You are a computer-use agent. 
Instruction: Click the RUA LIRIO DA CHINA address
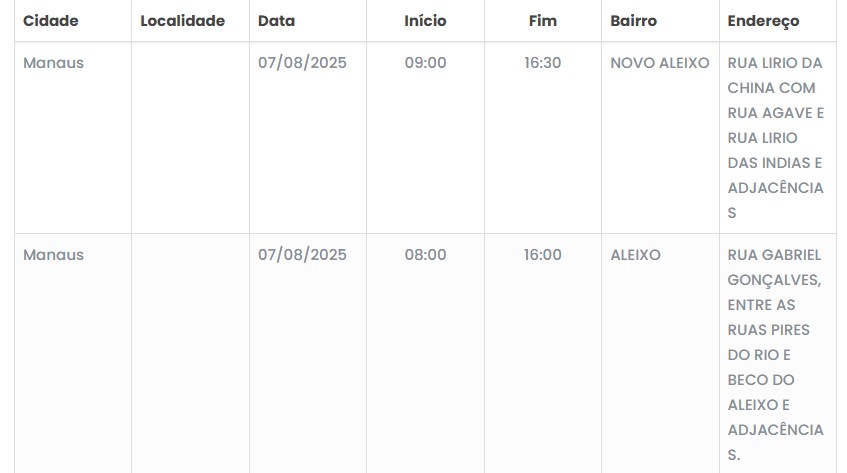(x=776, y=138)
